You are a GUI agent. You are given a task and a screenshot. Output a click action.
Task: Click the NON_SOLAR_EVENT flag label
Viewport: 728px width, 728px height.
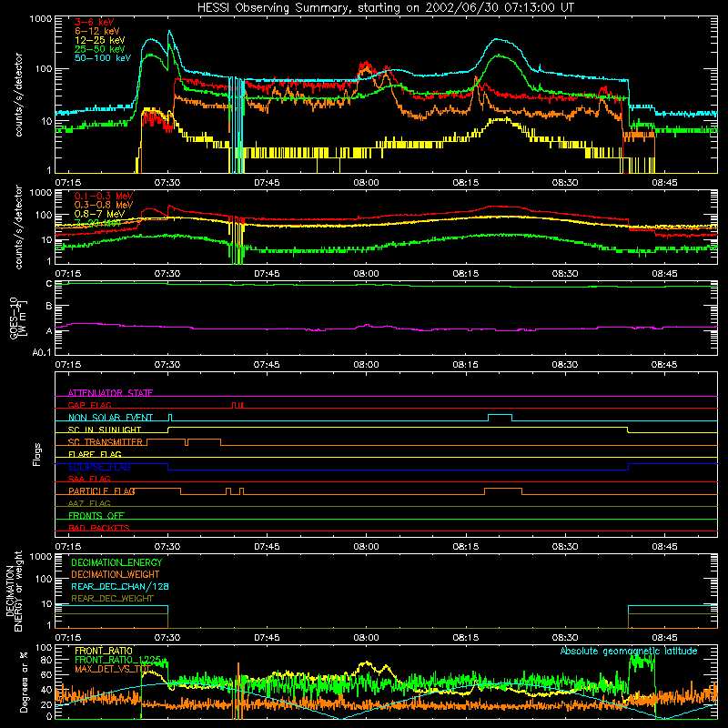(110, 418)
